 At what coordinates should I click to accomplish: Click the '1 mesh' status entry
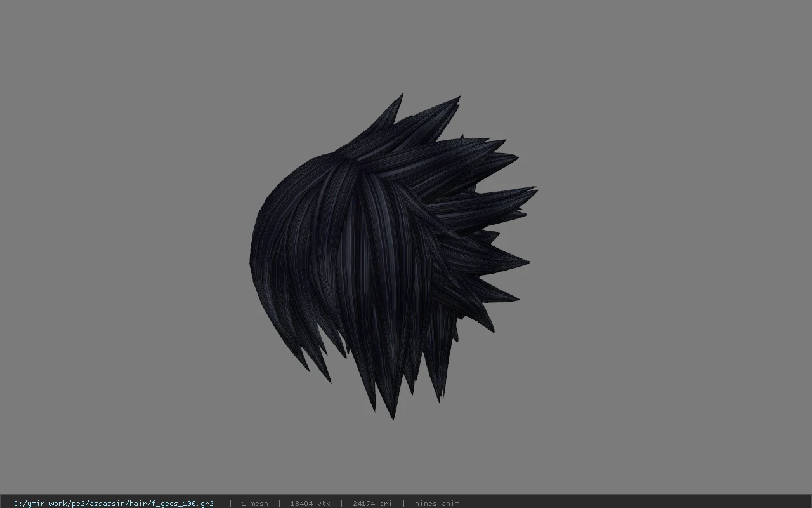254,504
